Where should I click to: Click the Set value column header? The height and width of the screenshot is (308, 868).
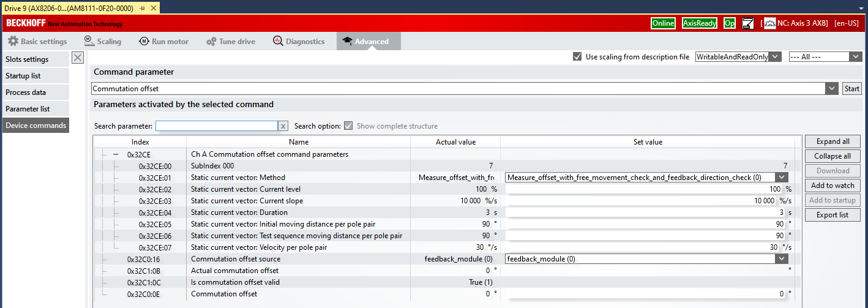tap(648, 141)
